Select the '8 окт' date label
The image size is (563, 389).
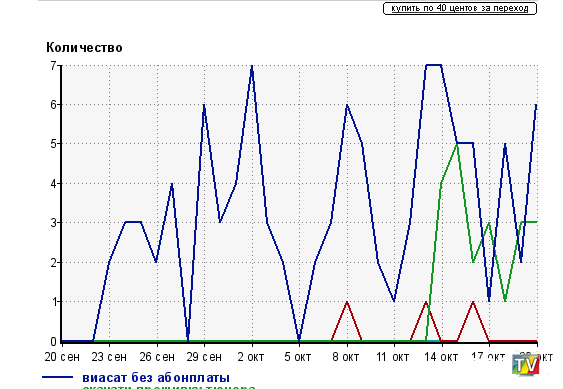(x=345, y=357)
